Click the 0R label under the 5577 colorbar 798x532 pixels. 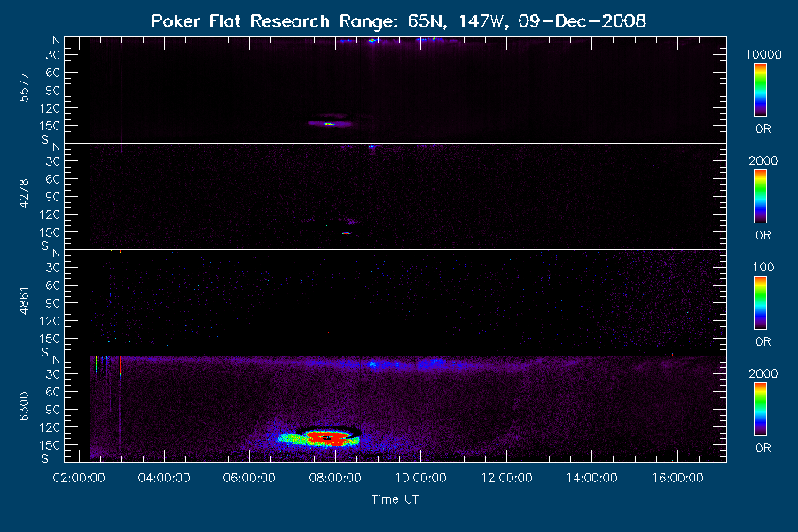point(763,129)
